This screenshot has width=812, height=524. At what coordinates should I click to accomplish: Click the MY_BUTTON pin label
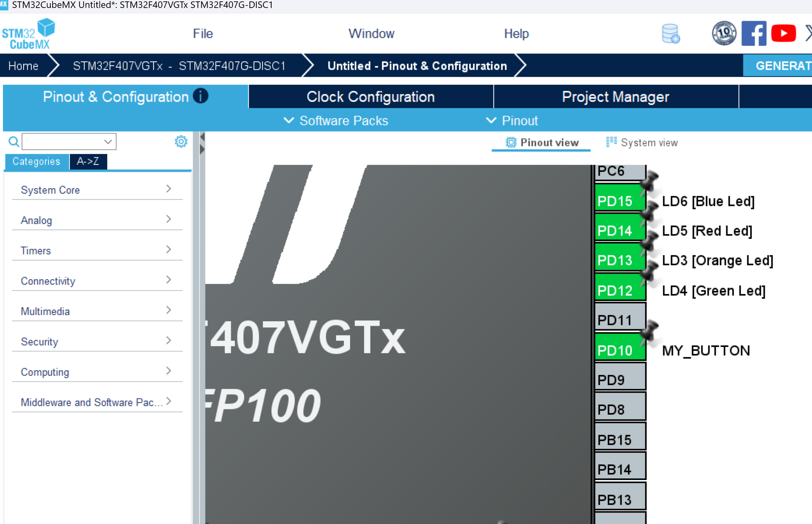coord(706,351)
